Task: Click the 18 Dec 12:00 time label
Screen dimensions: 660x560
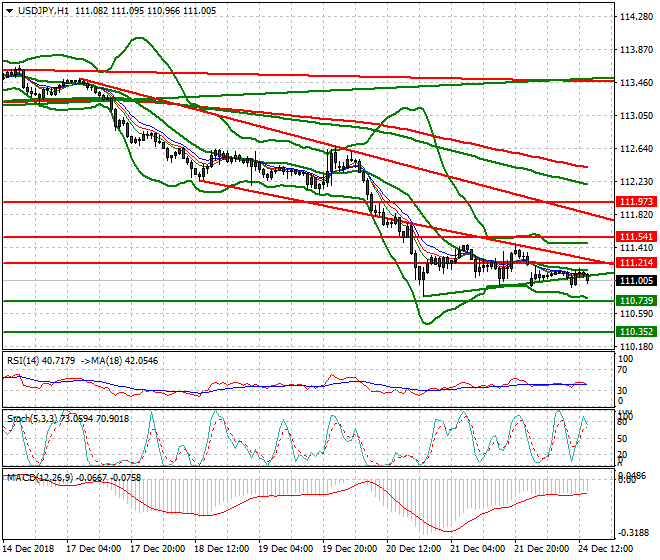Action: point(221,549)
